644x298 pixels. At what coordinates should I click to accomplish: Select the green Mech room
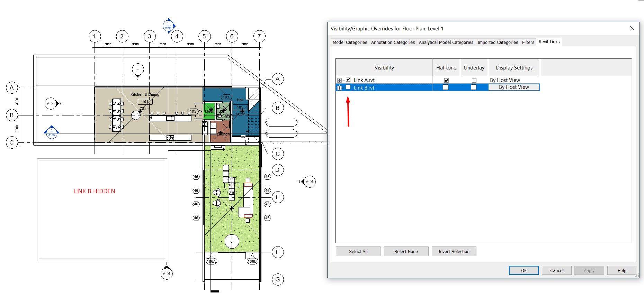click(209, 111)
